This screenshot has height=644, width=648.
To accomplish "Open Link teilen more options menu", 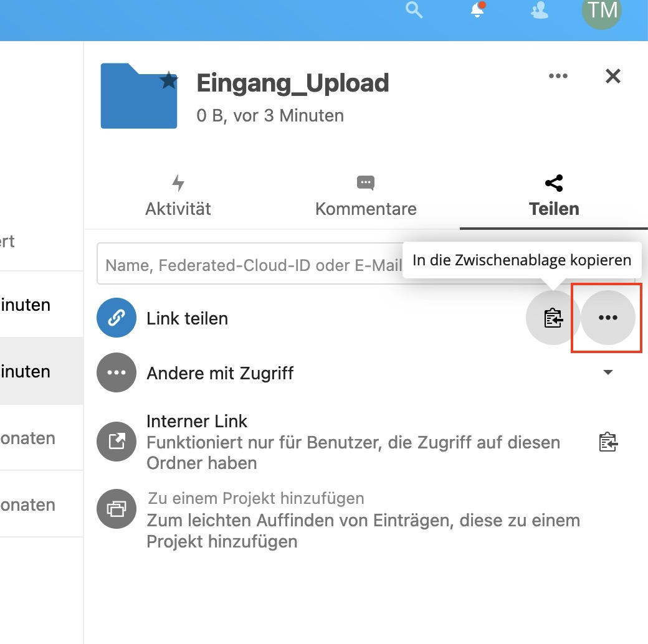I will [x=608, y=318].
